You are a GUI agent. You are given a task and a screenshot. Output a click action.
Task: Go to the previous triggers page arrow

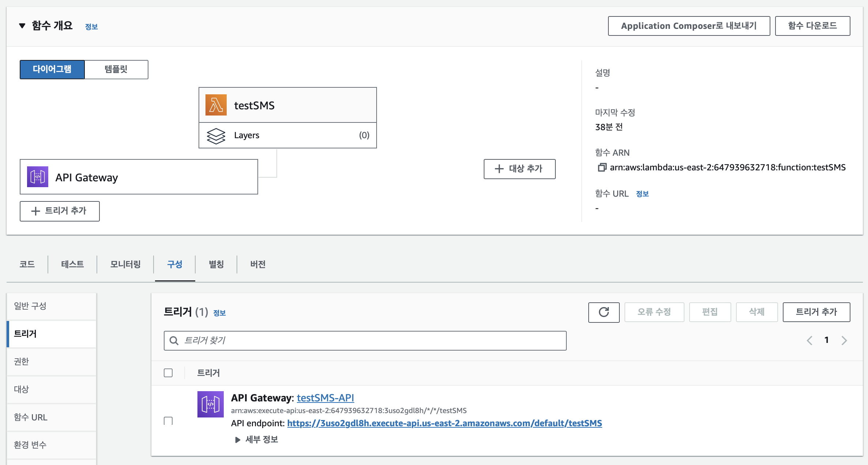click(809, 340)
